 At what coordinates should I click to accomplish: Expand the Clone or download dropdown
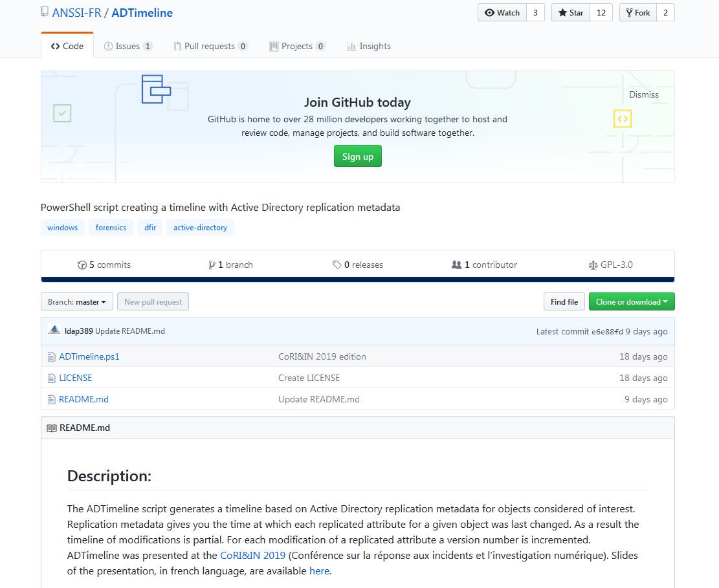click(x=632, y=301)
